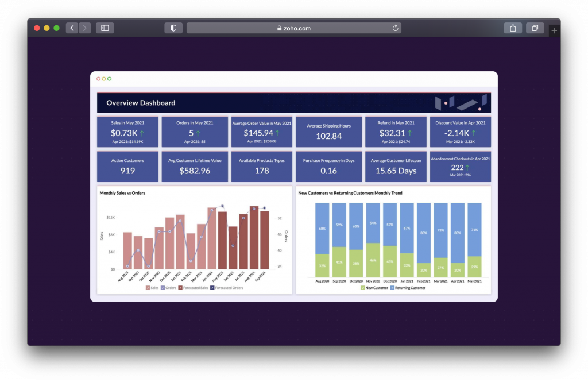Click the 32% new customer segment for Aug 2020

(322, 265)
